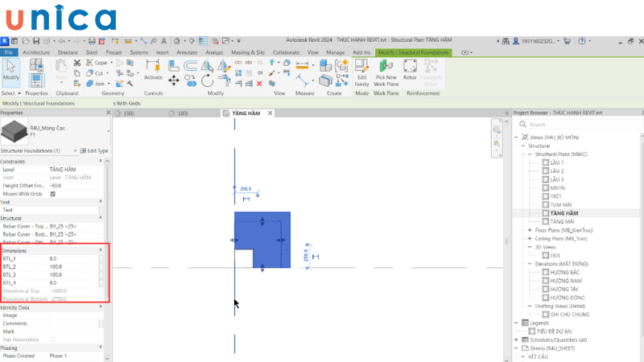Click the Move tool icon
Viewport: 644px width, 362px height.
click(175, 80)
